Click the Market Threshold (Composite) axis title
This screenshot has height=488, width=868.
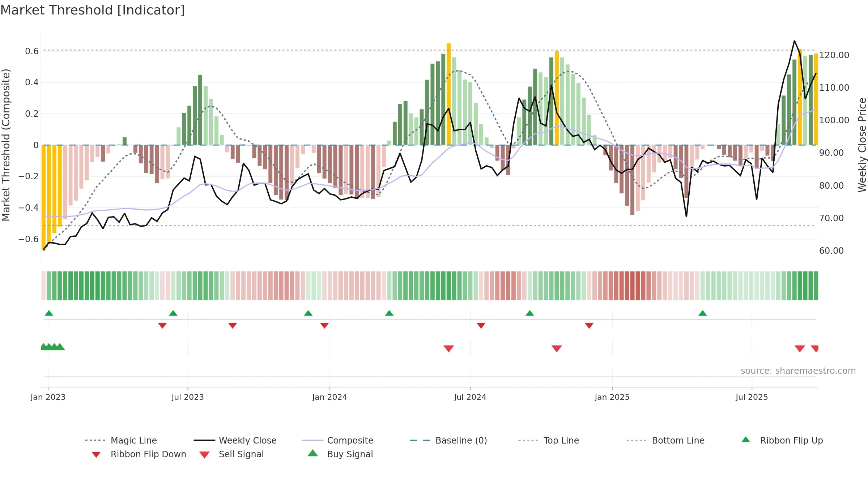click(6, 145)
